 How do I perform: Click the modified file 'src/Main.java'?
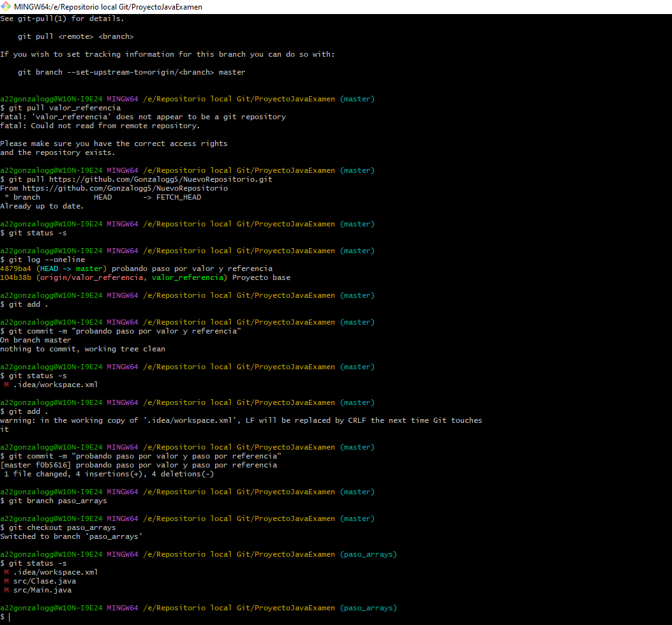(42, 591)
